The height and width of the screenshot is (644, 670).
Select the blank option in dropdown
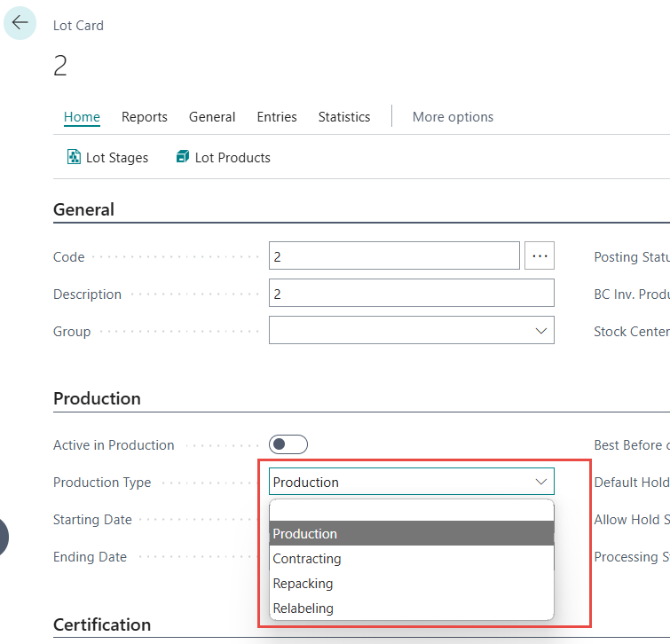411,510
